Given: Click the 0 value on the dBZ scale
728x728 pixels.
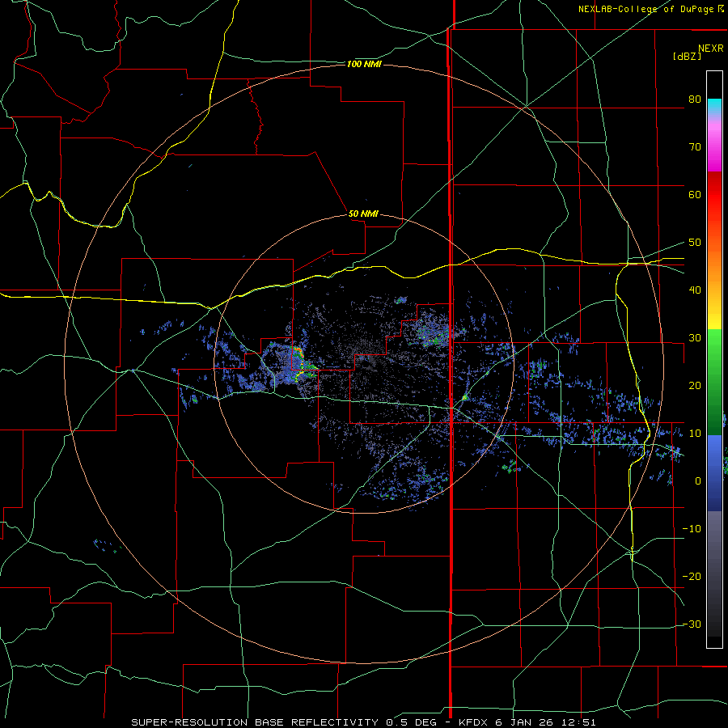Looking at the screenshot, I should click(x=698, y=481).
